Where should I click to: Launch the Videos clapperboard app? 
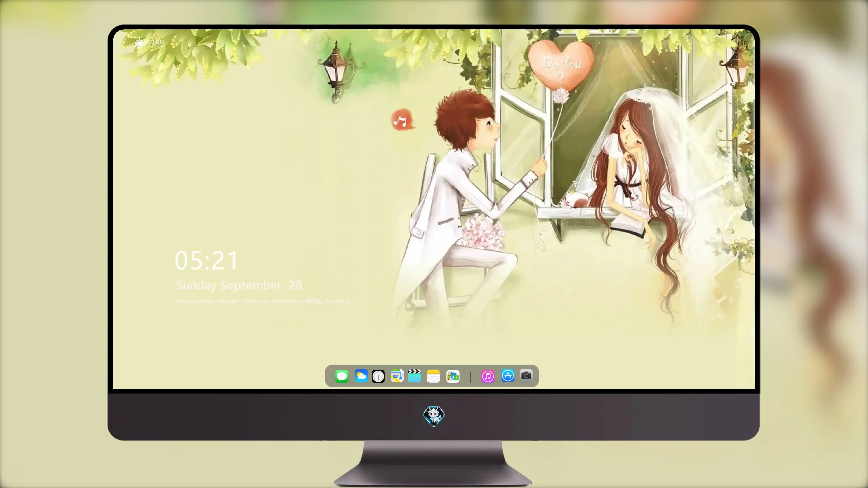click(415, 376)
